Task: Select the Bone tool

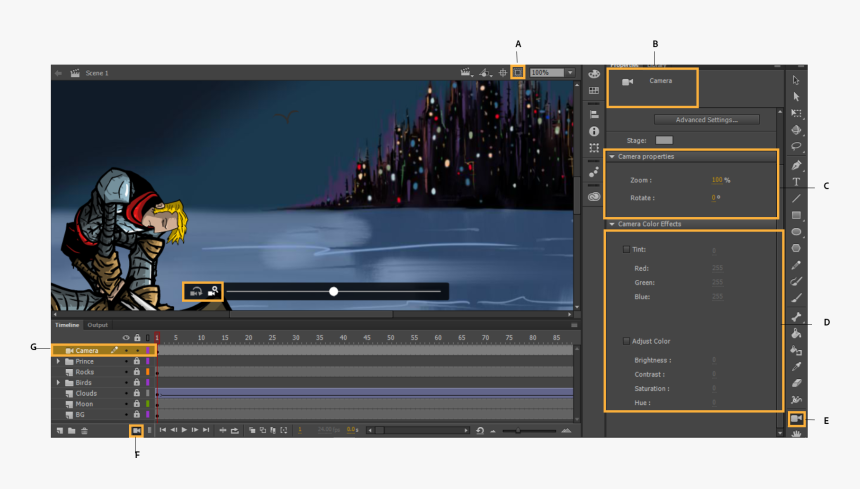Action: point(796,317)
